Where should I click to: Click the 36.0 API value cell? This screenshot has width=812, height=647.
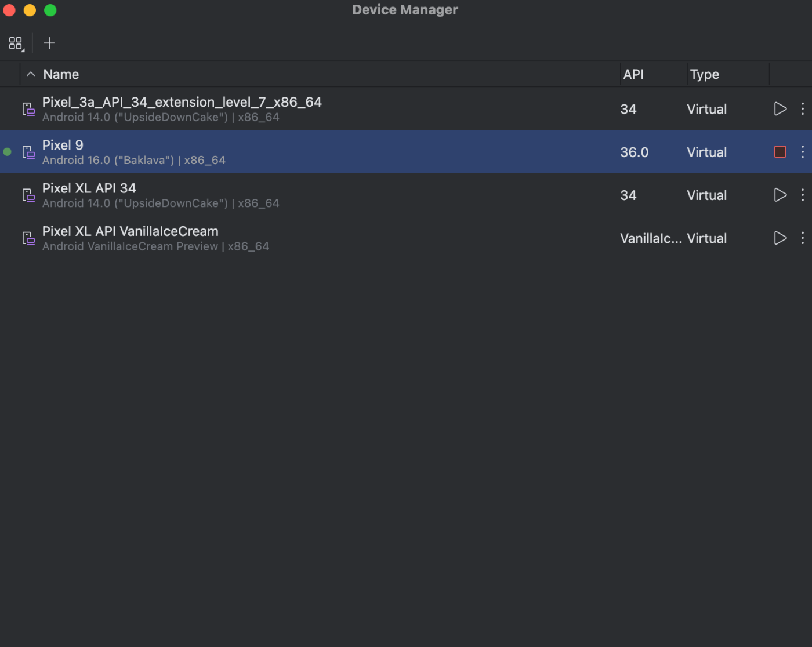click(634, 152)
